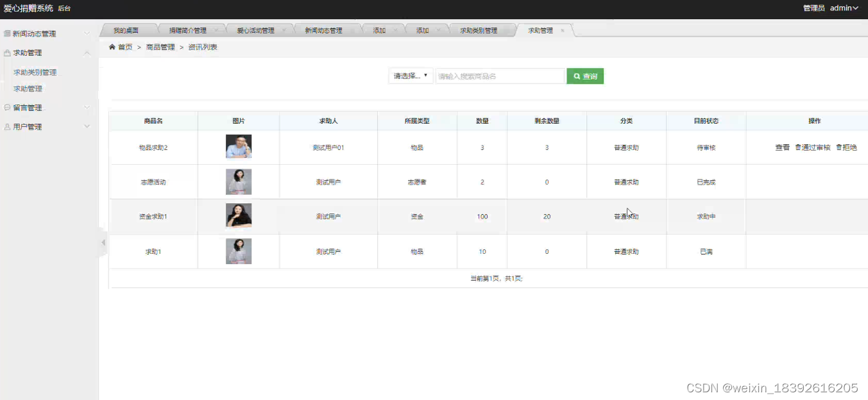The height and width of the screenshot is (400, 868).
Task: Click the 志愿者 type cell
Action: coord(417,182)
